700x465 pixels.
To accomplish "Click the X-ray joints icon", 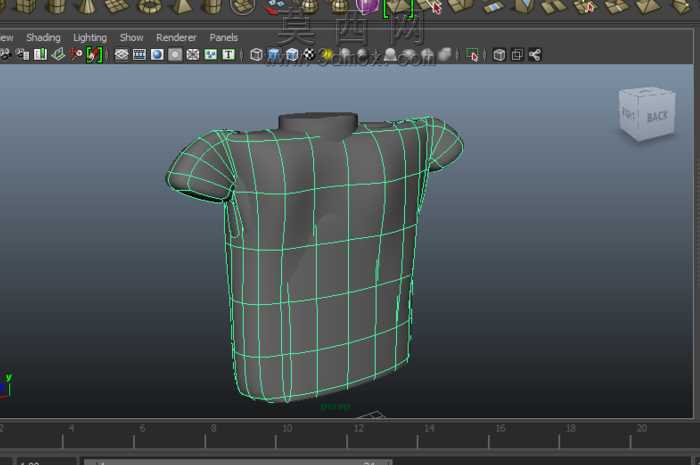I will [x=535, y=55].
